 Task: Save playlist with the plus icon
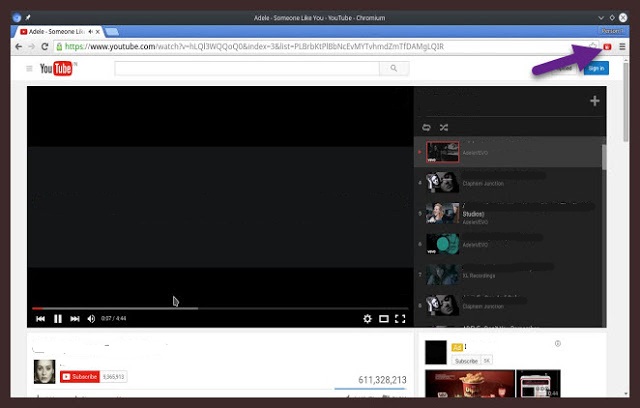tap(595, 101)
